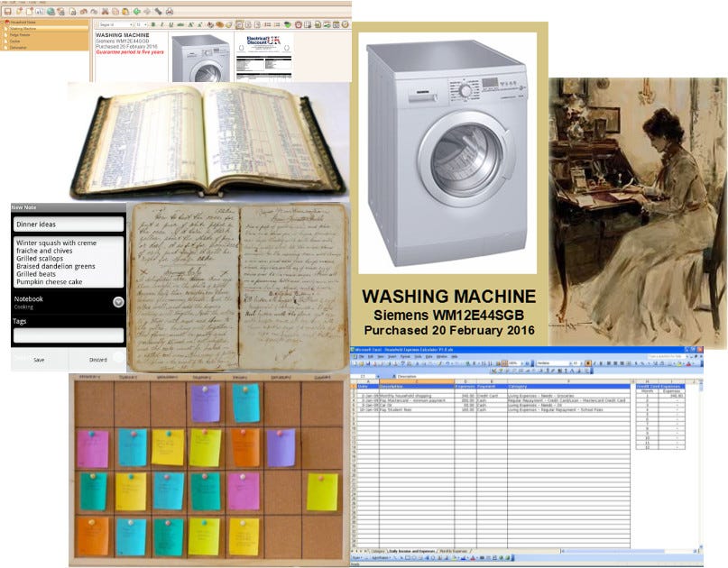Open the Data menu in Excel

(429, 356)
